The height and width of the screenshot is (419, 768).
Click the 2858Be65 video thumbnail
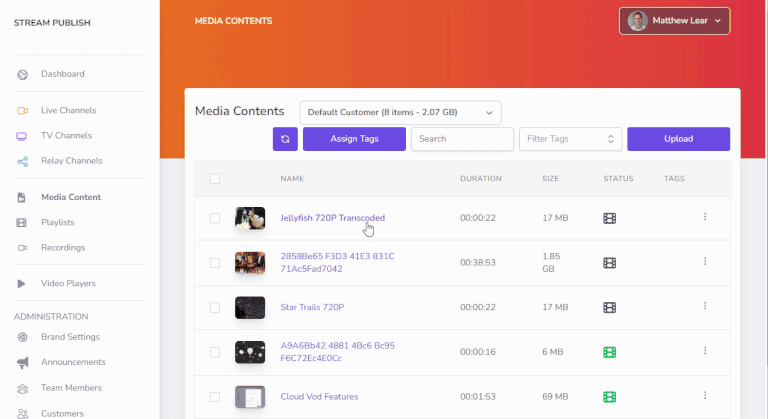click(x=250, y=263)
